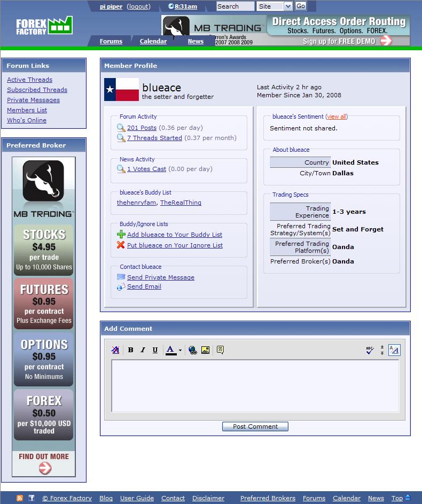Open the Forums tab

coord(111,41)
